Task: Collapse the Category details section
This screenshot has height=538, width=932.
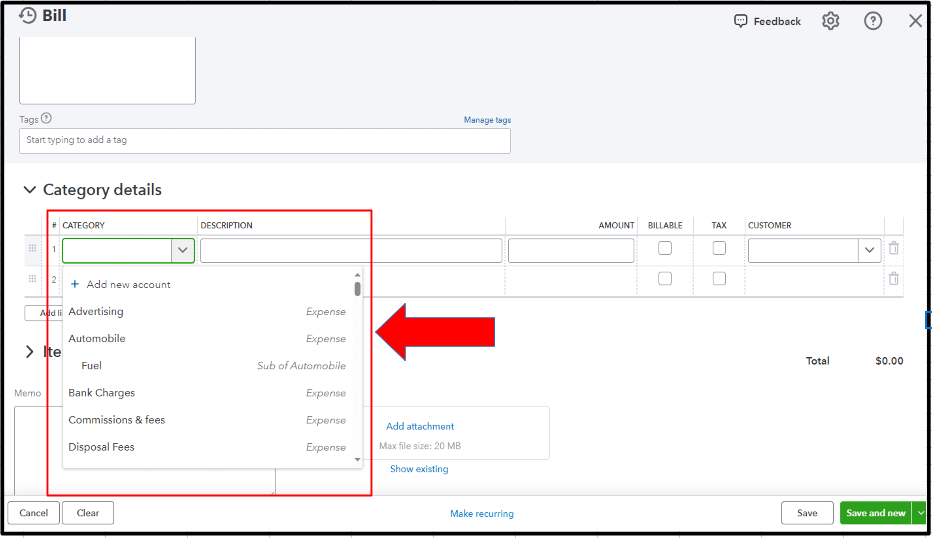Action: pos(29,190)
